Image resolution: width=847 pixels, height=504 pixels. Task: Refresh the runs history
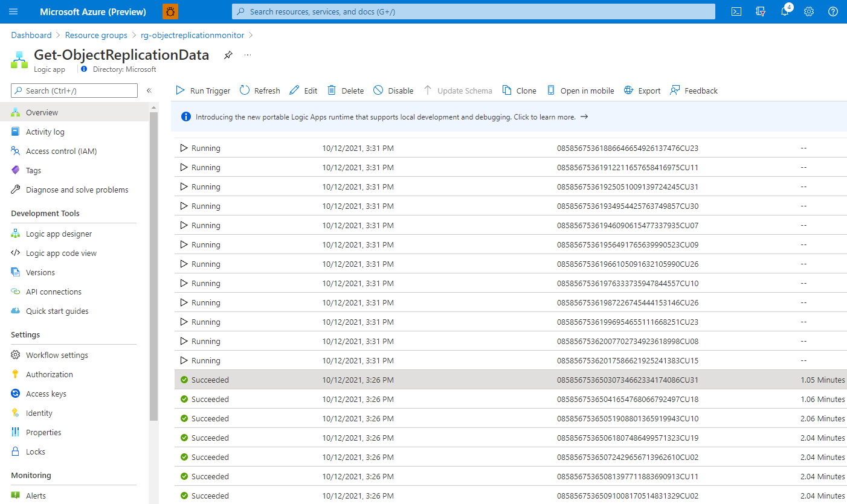pos(260,91)
